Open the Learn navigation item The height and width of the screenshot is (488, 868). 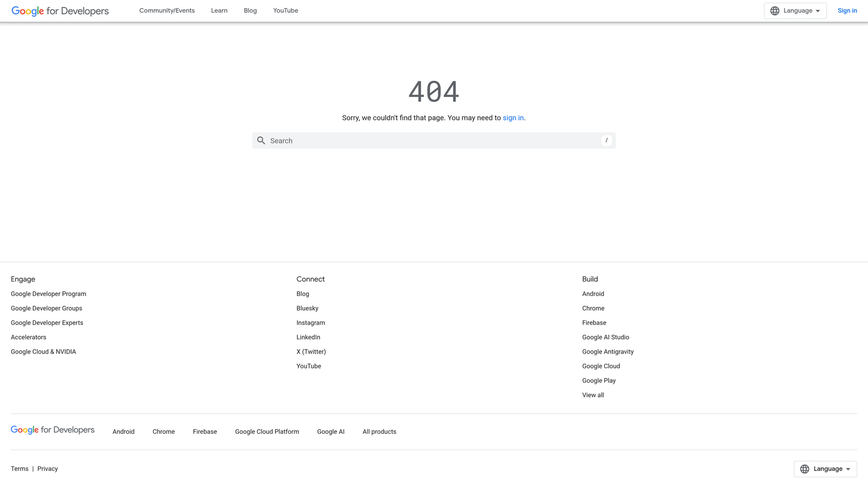tap(219, 11)
